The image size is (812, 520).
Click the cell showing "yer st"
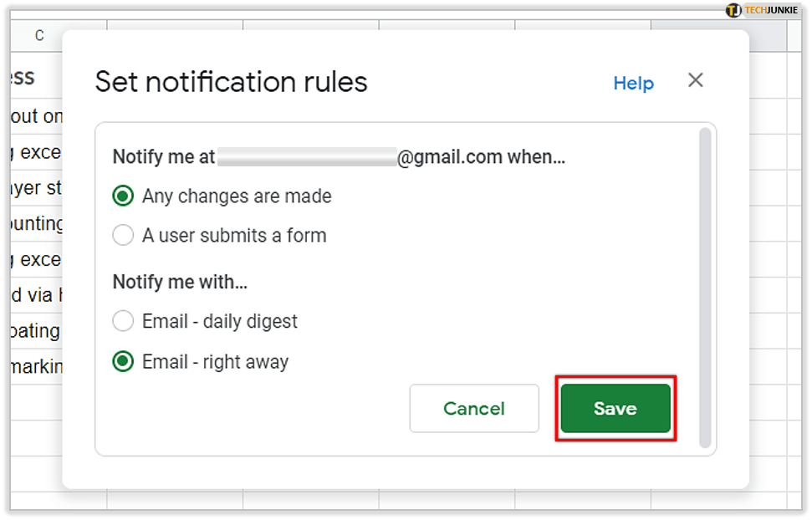(32, 187)
